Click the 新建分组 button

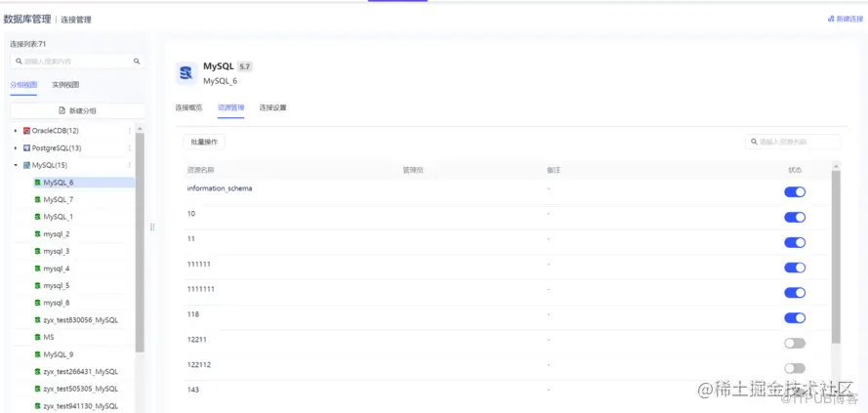click(77, 110)
